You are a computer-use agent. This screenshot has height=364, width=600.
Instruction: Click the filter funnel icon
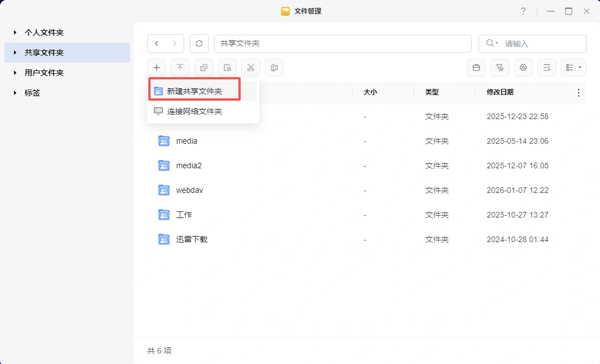tap(500, 67)
